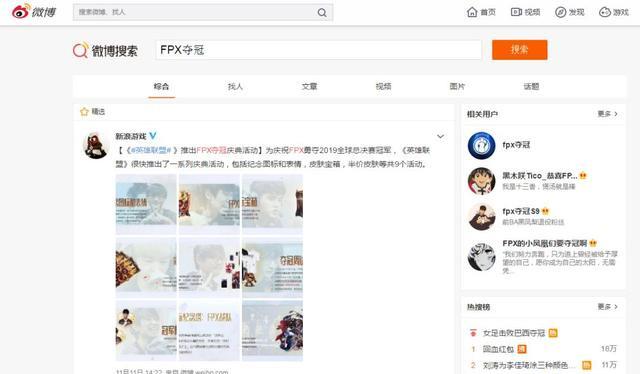The width and height of the screenshot is (640, 374).
Task: Expand 更多 in 热搜榜 panel
Action: (608, 307)
